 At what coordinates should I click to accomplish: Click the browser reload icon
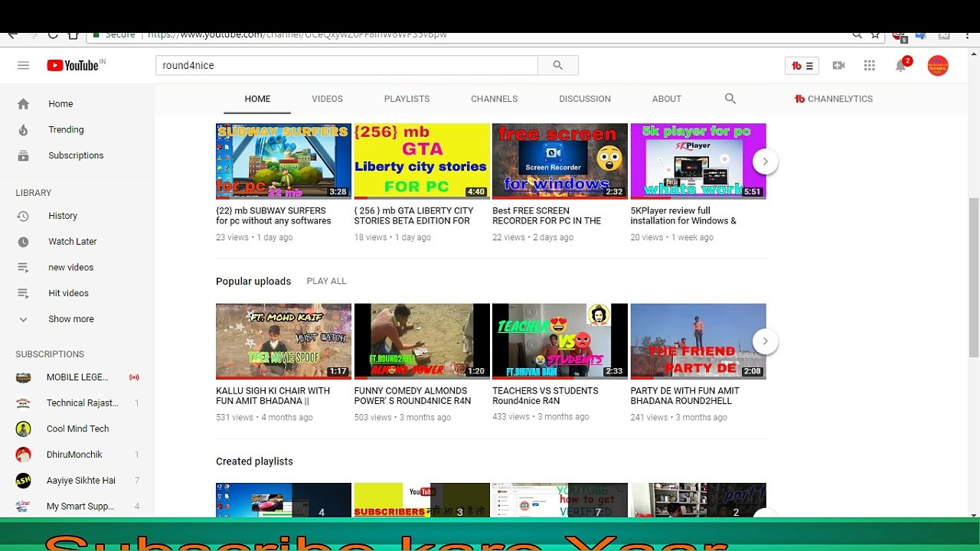tap(53, 35)
